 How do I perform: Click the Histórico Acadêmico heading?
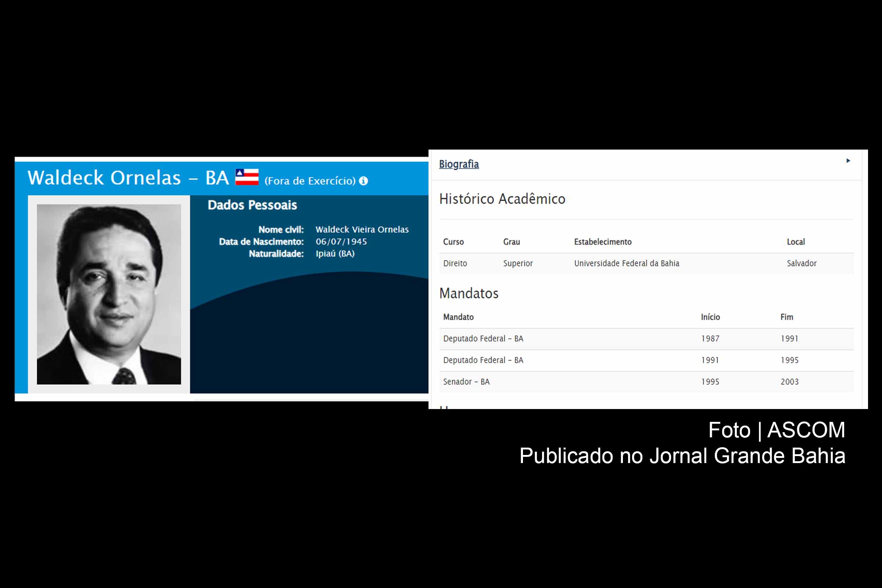point(502,199)
